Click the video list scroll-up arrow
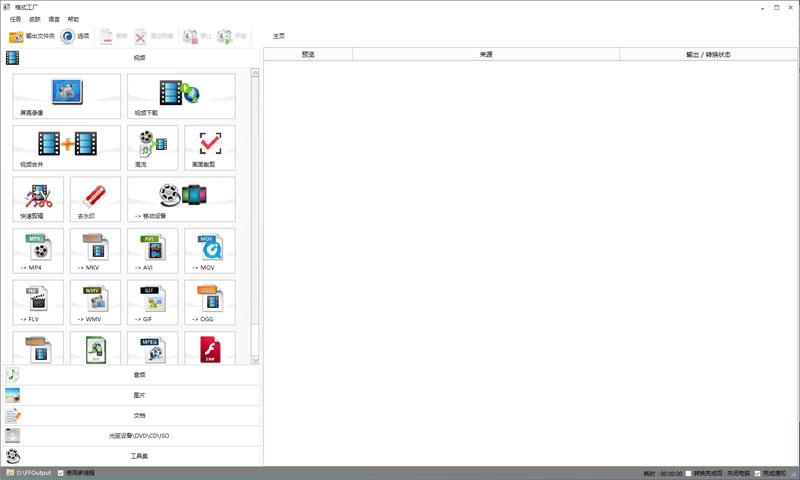Image resolution: width=800 pixels, height=480 pixels. coord(255,73)
